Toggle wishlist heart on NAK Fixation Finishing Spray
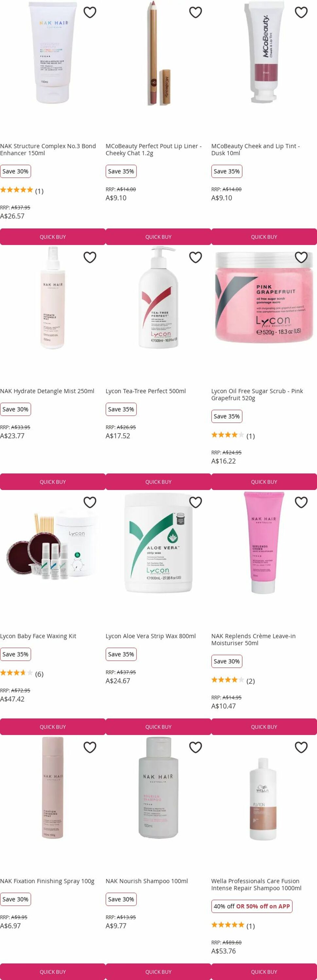This screenshot has width=317, height=980. [90, 747]
